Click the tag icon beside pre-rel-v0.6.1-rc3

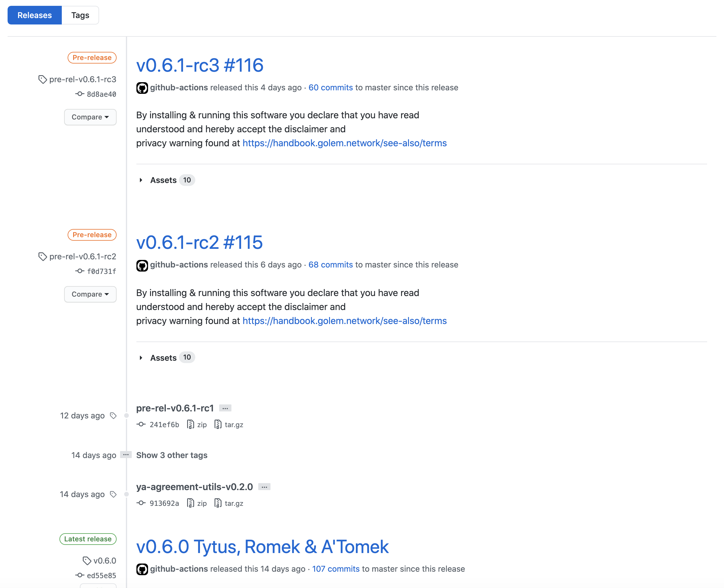42,80
